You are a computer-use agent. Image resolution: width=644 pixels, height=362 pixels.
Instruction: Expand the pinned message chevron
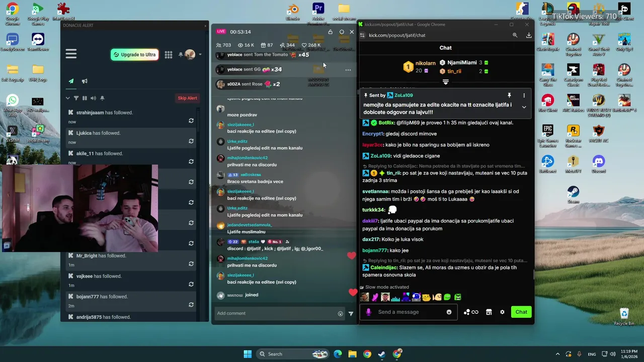(x=524, y=107)
